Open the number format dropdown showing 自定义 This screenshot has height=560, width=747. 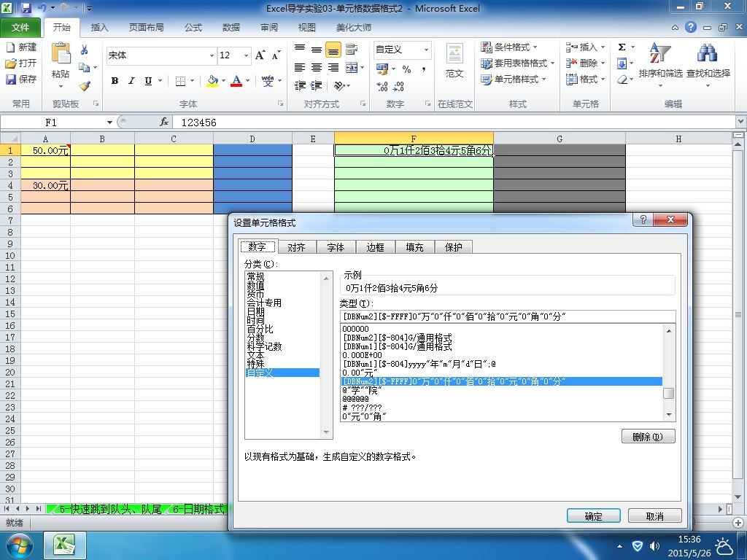point(426,49)
